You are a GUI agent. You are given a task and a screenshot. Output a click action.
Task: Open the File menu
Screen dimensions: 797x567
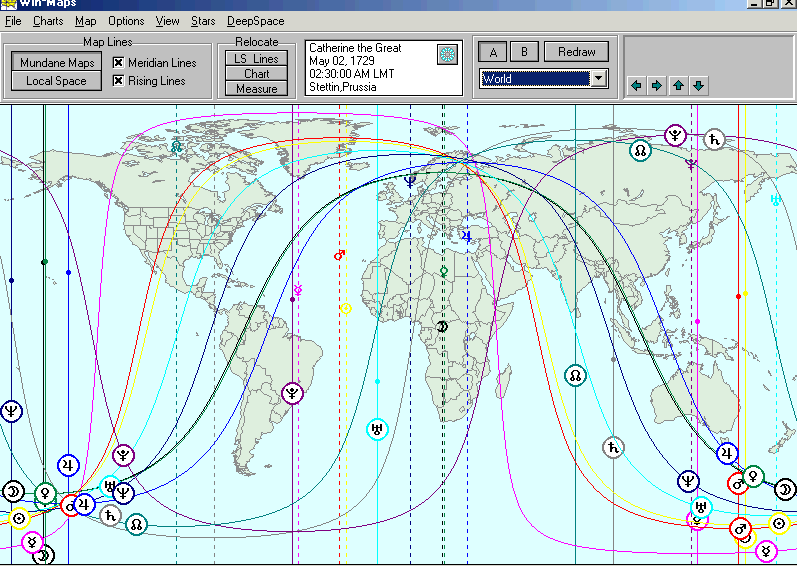pyautogui.click(x=13, y=21)
